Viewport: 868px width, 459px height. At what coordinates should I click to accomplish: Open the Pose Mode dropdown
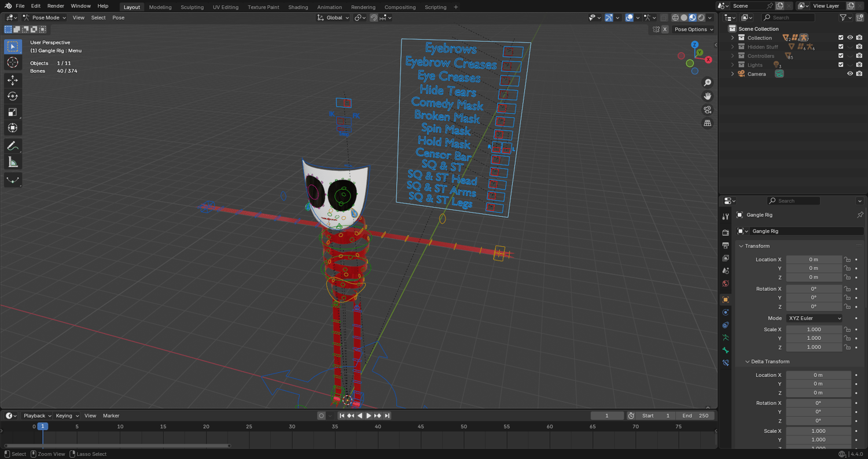coord(44,18)
